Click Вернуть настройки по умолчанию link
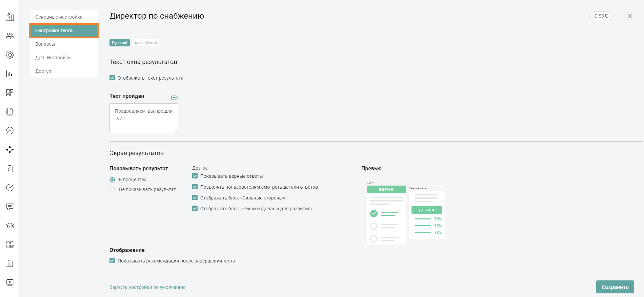This screenshot has width=644, height=297. coord(147,287)
